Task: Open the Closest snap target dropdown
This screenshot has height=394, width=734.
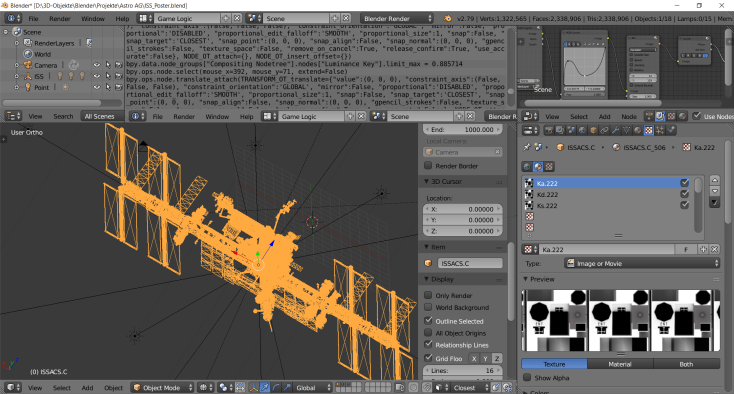Action: 470,387
